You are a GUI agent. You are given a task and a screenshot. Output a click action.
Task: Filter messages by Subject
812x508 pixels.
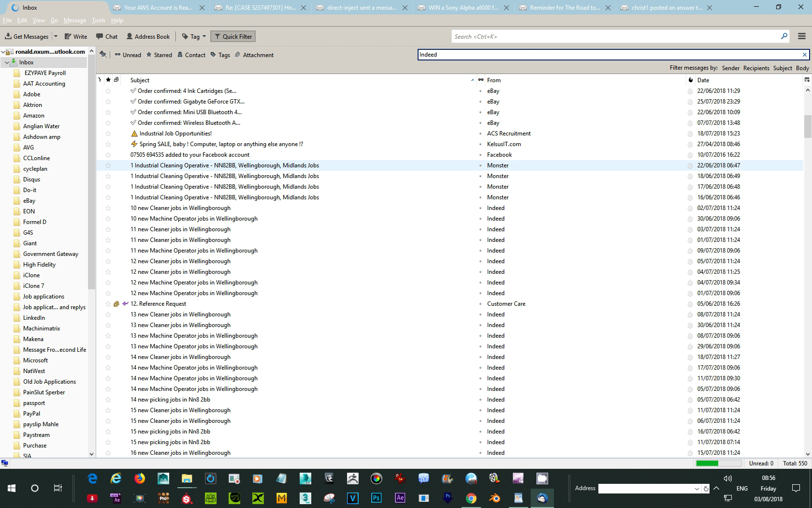[x=783, y=68]
